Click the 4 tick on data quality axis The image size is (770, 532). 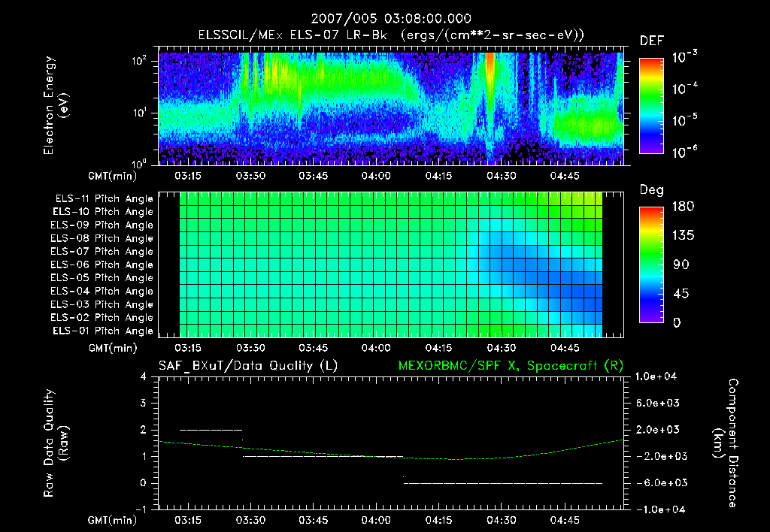point(144,376)
